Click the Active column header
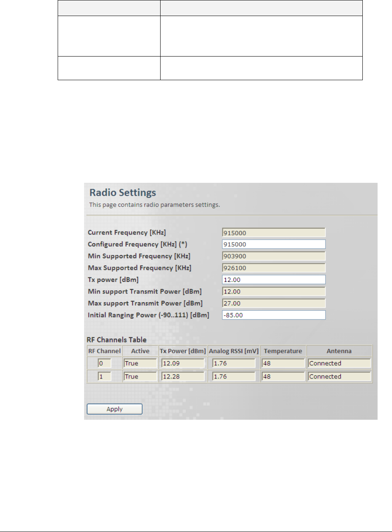The image size is (392, 532). pyautogui.click(x=140, y=351)
